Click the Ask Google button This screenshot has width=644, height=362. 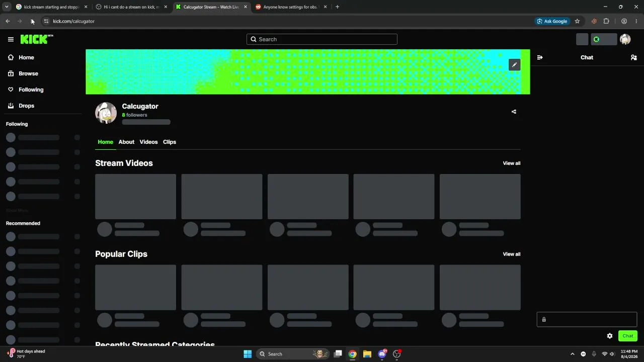coord(552,21)
